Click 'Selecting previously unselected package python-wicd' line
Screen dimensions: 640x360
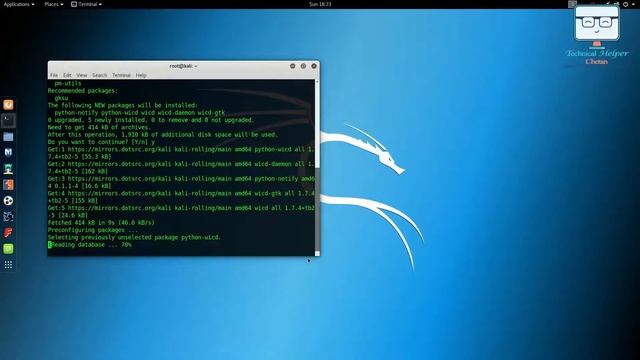pos(134,237)
